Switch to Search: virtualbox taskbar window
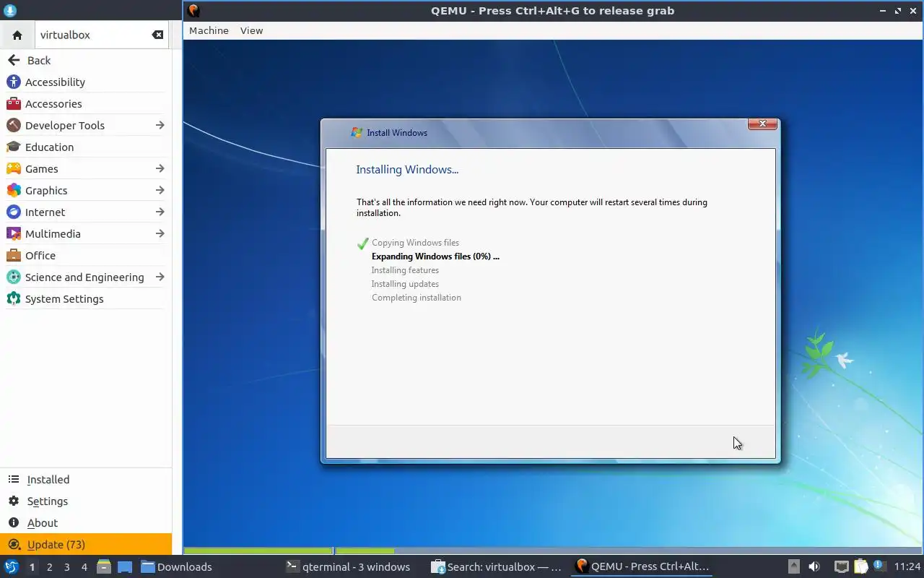Image resolution: width=924 pixels, height=578 pixels. 497,567
